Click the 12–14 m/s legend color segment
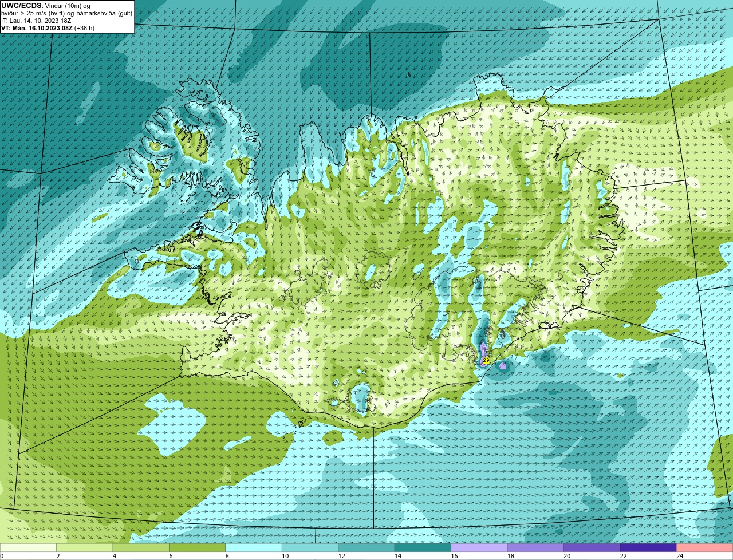The width and height of the screenshot is (733, 560). point(366,548)
